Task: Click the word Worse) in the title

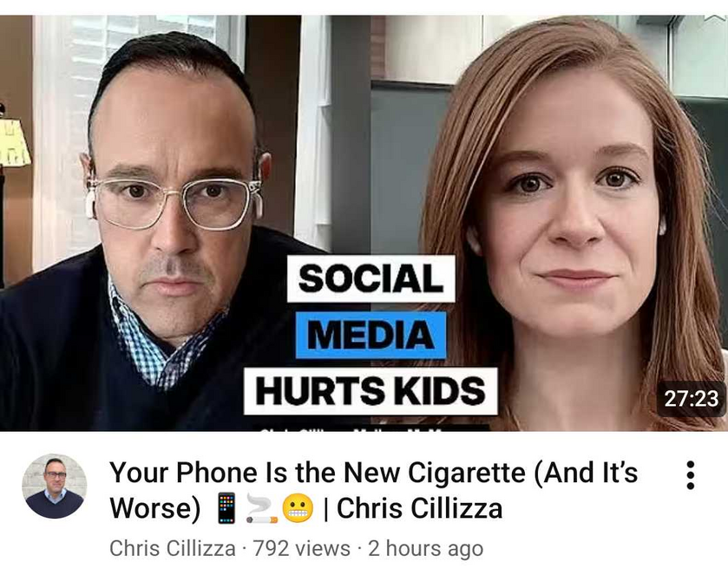Action: point(156,508)
